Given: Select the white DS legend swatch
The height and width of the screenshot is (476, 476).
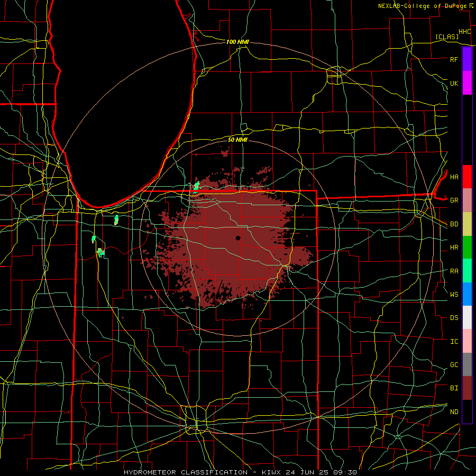Looking at the screenshot, I should pos(467,317).
